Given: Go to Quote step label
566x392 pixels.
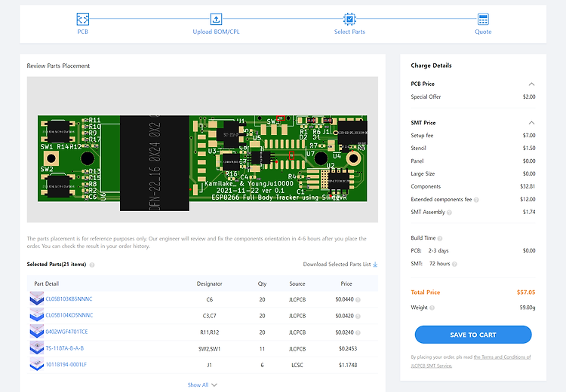Looking at the screenshot, I should click(483, 32).
